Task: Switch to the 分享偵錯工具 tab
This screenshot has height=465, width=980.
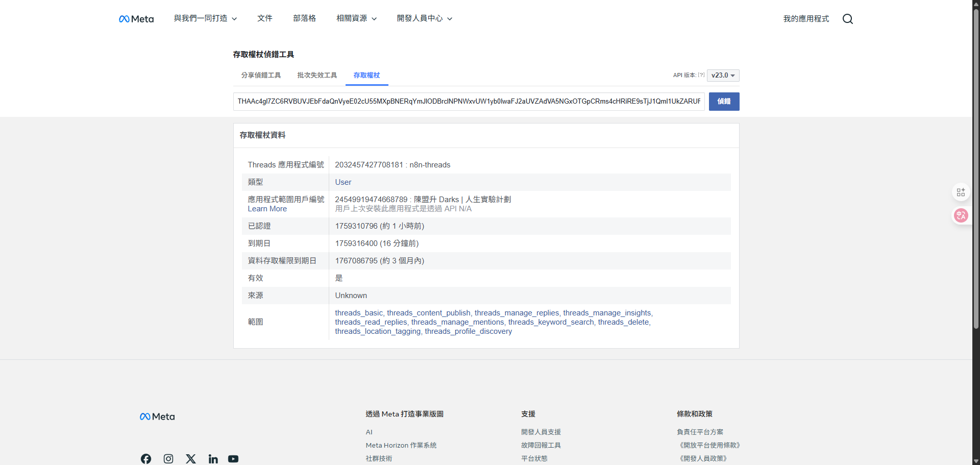Action: click(x=261, y=75)
